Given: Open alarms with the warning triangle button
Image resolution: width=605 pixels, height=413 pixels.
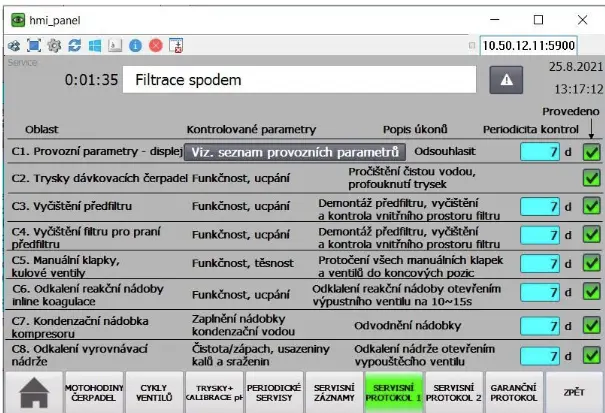Looking at the screenshot, I should tap(506, 80).
